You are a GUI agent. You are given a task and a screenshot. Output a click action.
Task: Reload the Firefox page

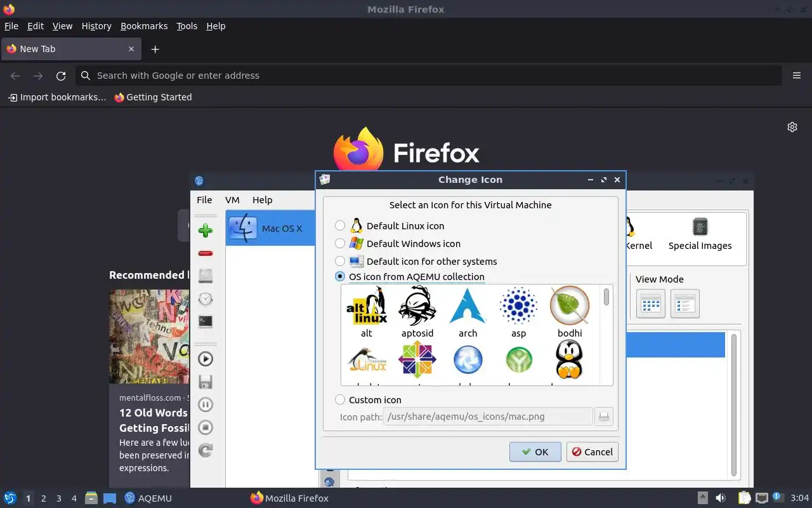(x=61, y=76)
